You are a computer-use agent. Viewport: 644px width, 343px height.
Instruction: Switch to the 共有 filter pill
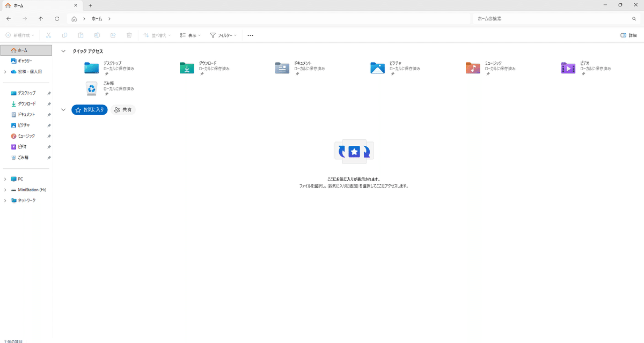click(x=123, y=109)
